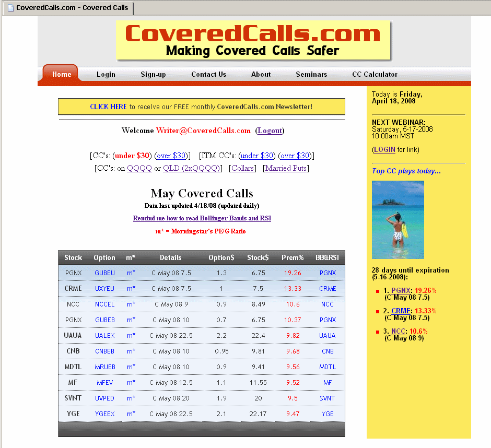The height and width of the screenshot is (448, 491).
Task: Open NCC chart in BB&RSI column
Action: (x=328, y=304)
